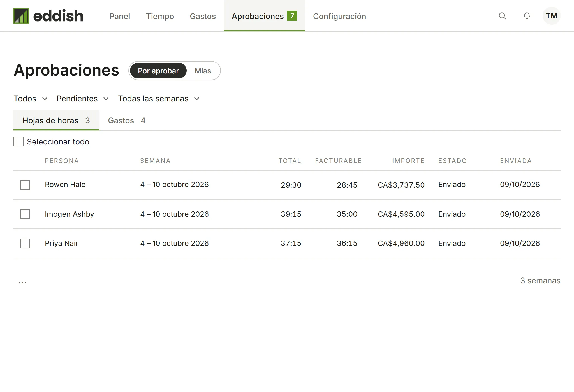Click the 3 semanas footer count
The image size is (574, 392).
tap(540, 281)
